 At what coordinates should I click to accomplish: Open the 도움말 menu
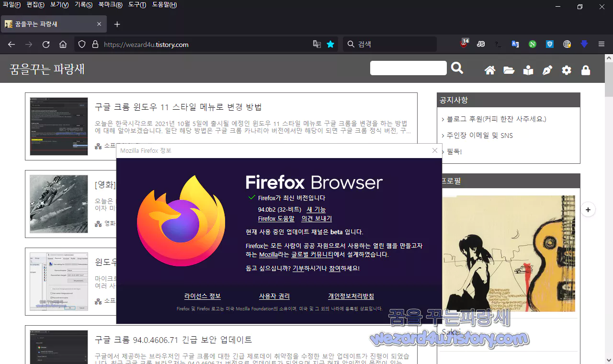[x=164, y=5]
